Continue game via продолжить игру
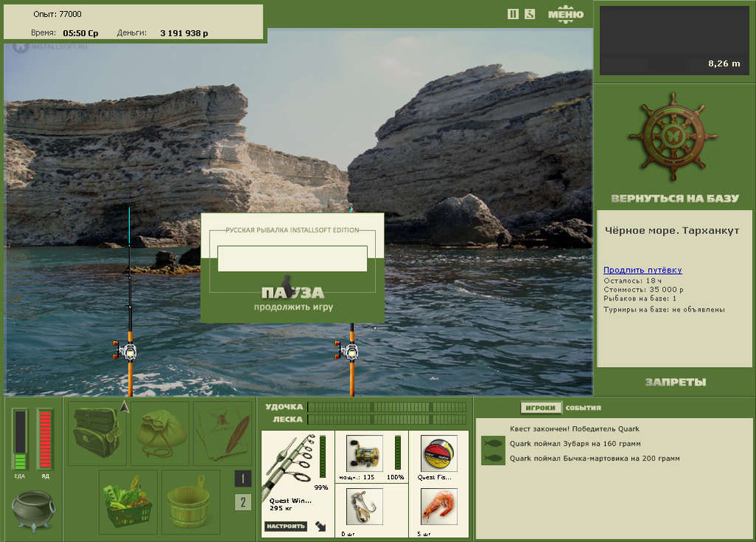 coord(293,306)
